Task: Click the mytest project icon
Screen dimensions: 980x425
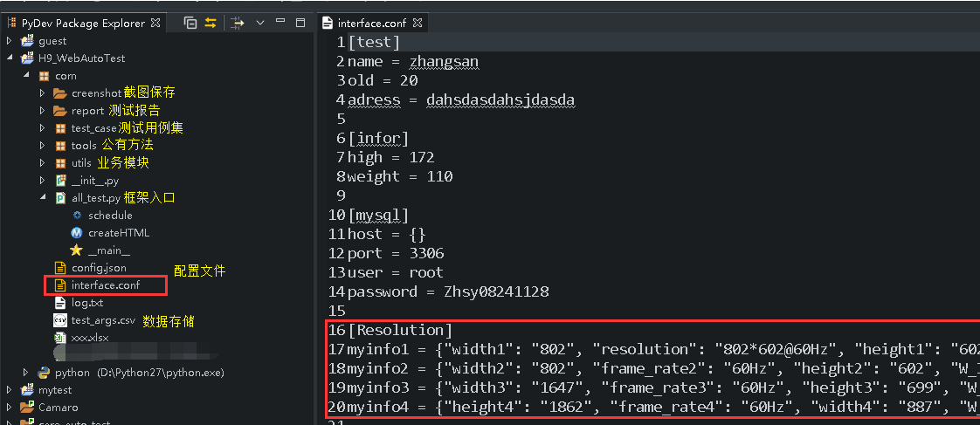Action: click(x=27, y=390)
